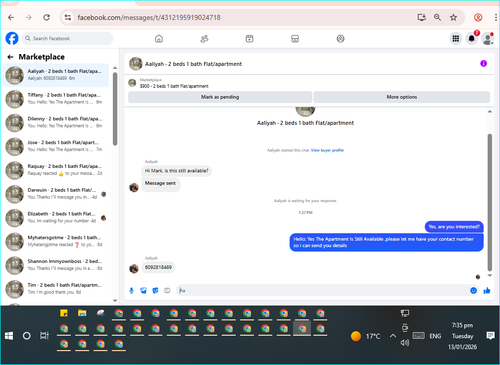The image size is (500, 365).
Task: Open the Friends icon in top navigation
Action: click(x=204, y=39)
